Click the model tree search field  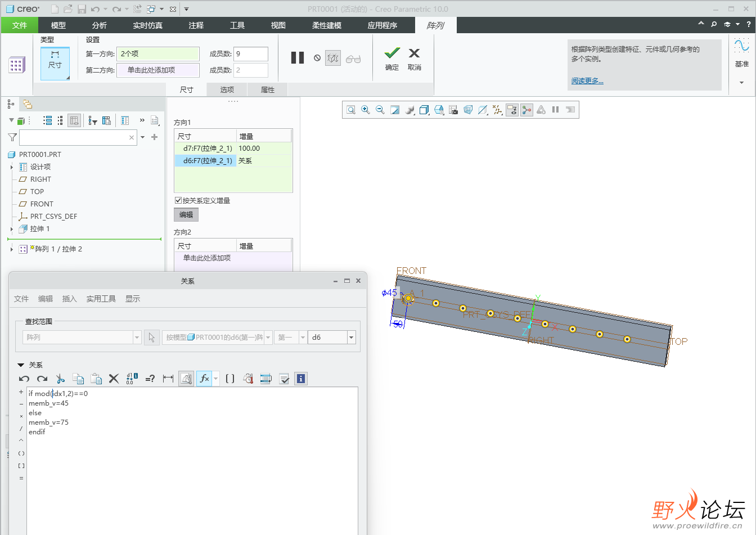[78, 137]
